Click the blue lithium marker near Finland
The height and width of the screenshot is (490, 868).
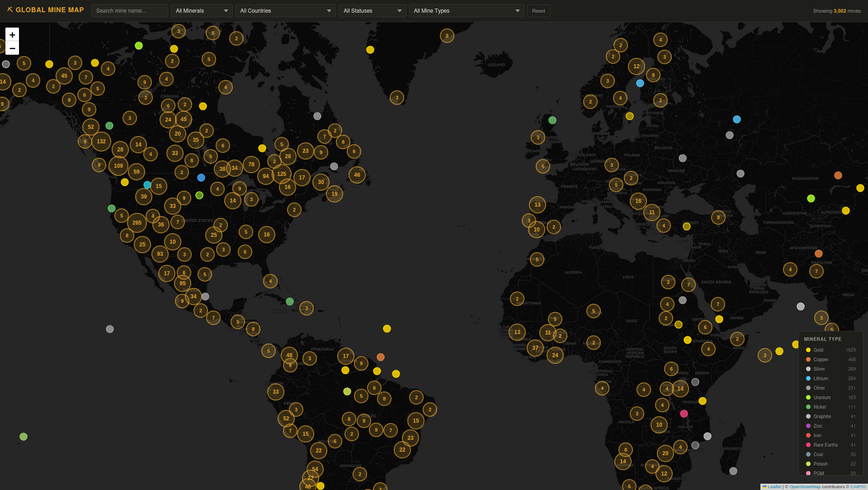click(640, 83)
